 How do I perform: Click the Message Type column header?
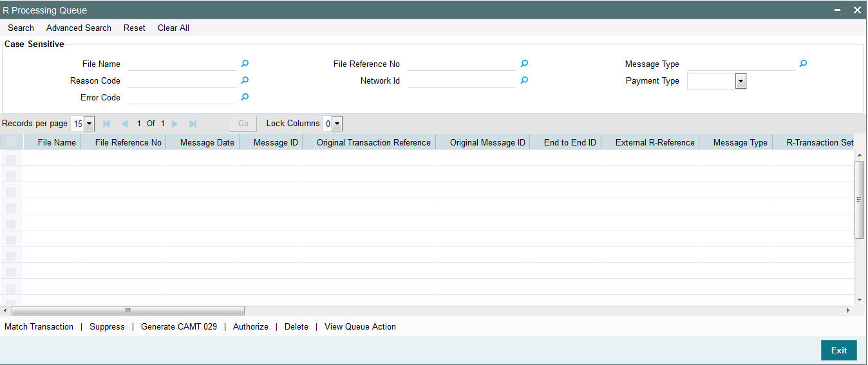pyautogui.click(x=736, y=142)
